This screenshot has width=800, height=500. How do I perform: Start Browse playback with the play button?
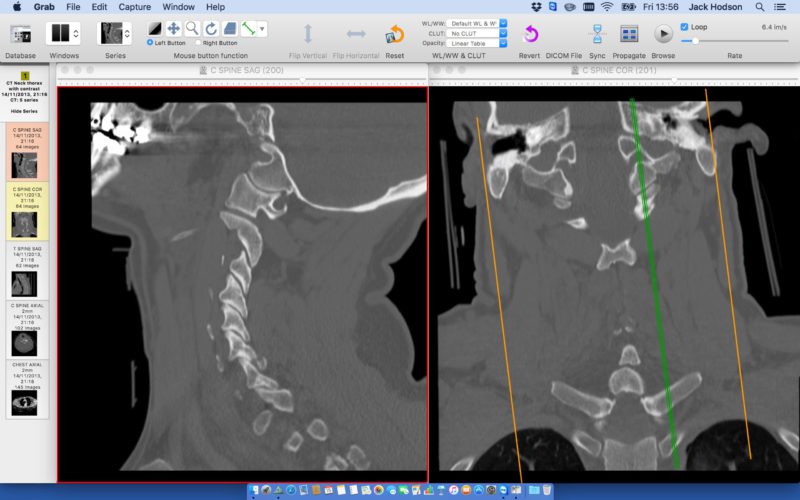(663, 34)
